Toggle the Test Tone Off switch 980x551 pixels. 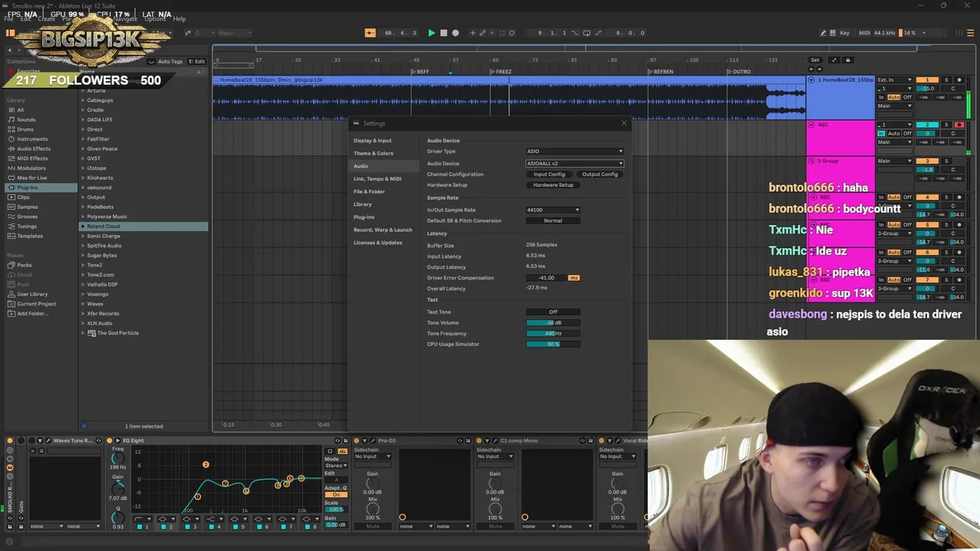pyautogui.click(x=553, y=312)
